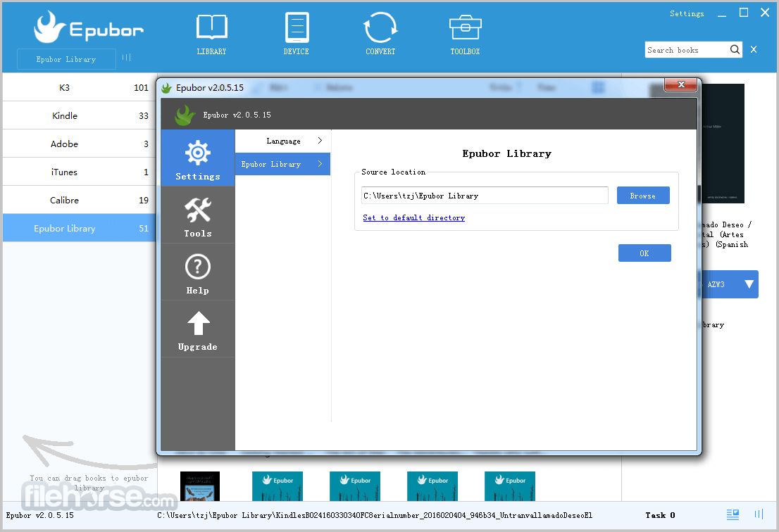The image size is (779, 532).
Task: Click Epubor v2.0.5.15 version status text
Action: 39,515
